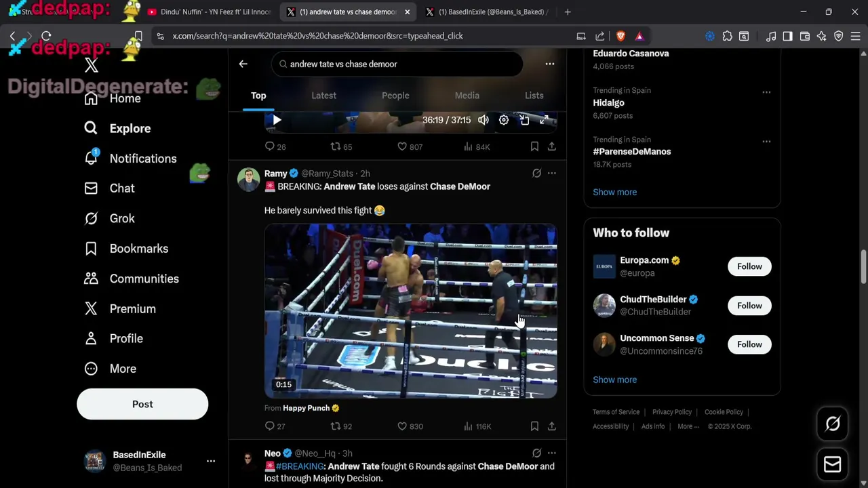This screenshot has width=868, height=488.
Task: Open the Explore page
Action: click(117, 128)
